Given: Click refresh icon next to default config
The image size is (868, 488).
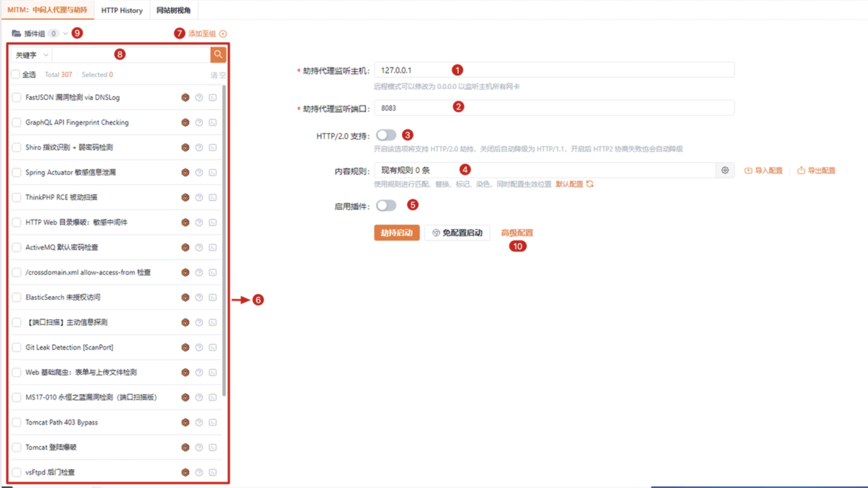Looking at the screenshot, I should pos(590,184).
